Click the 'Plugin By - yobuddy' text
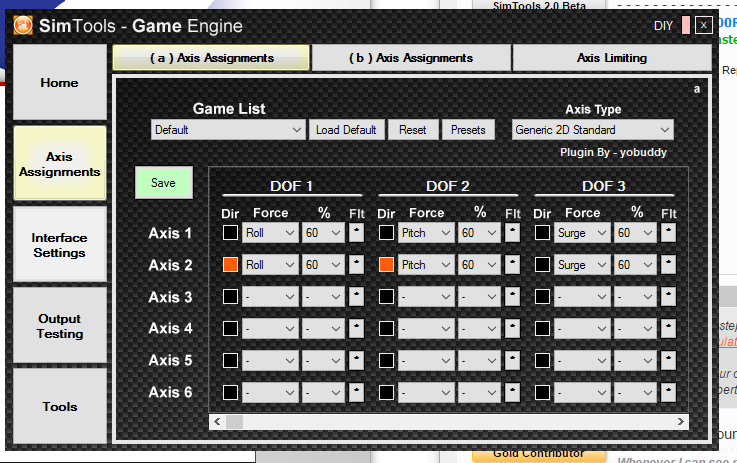The image size is (737, 463). coord(613,152)
